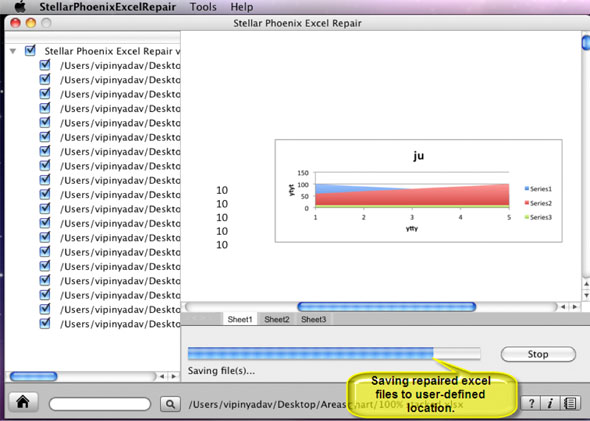This screenshot has height=421, width=590.
Task: Click left arrow of file tree scrollbar
Action: [162, 376]
